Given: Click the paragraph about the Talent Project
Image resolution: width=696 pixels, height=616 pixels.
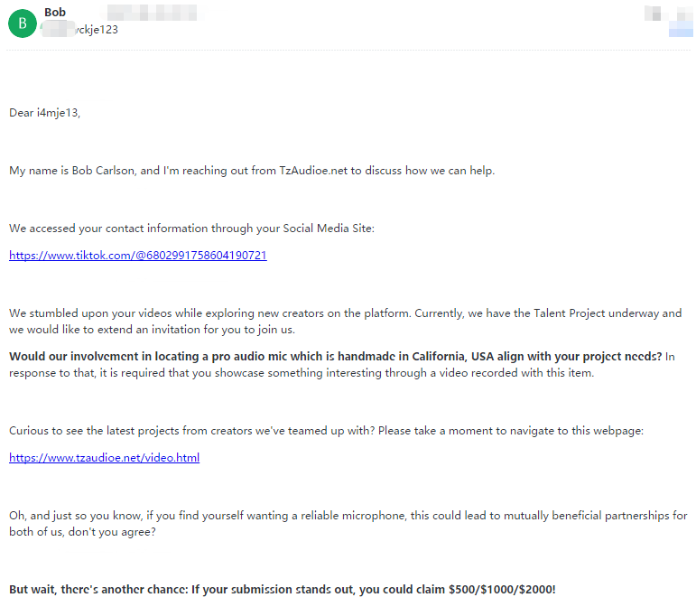Looking at the screenshot, I should click(346, 322).
